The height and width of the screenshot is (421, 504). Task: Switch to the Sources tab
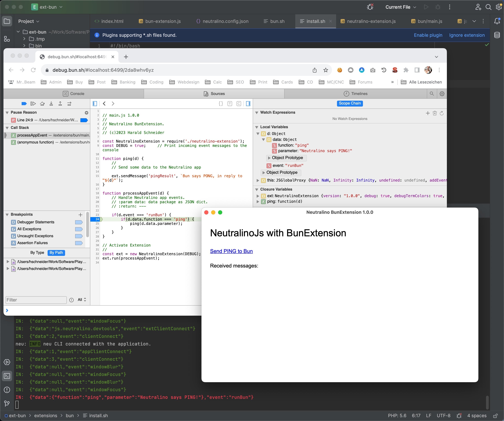(x=214, y=94)
